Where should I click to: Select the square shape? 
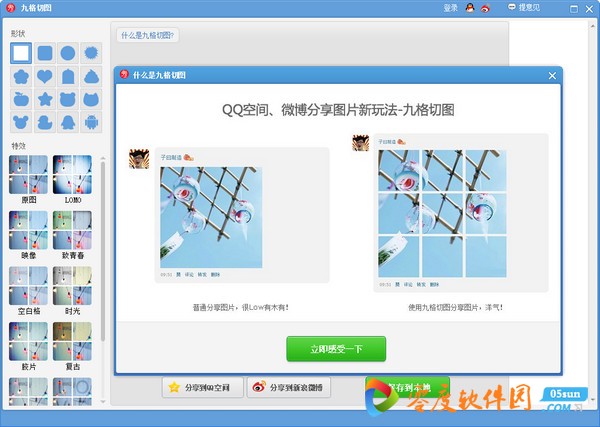pos(21,53)
